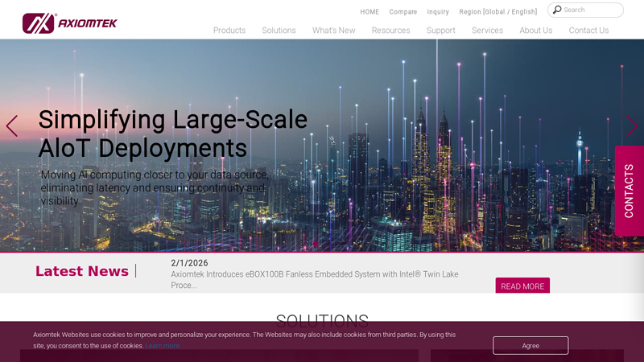This screenshot has height=362, width=644.
Task: Expand the What's New menu
Action: click(x=333, y=31)
